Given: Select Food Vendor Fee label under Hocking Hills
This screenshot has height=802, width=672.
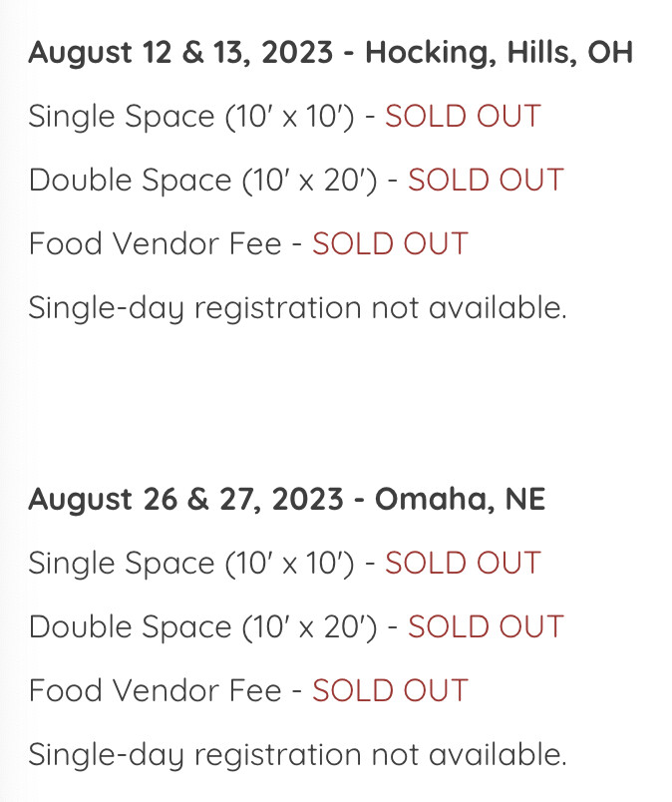Looking at the screenshot, I should click(155, 243).
